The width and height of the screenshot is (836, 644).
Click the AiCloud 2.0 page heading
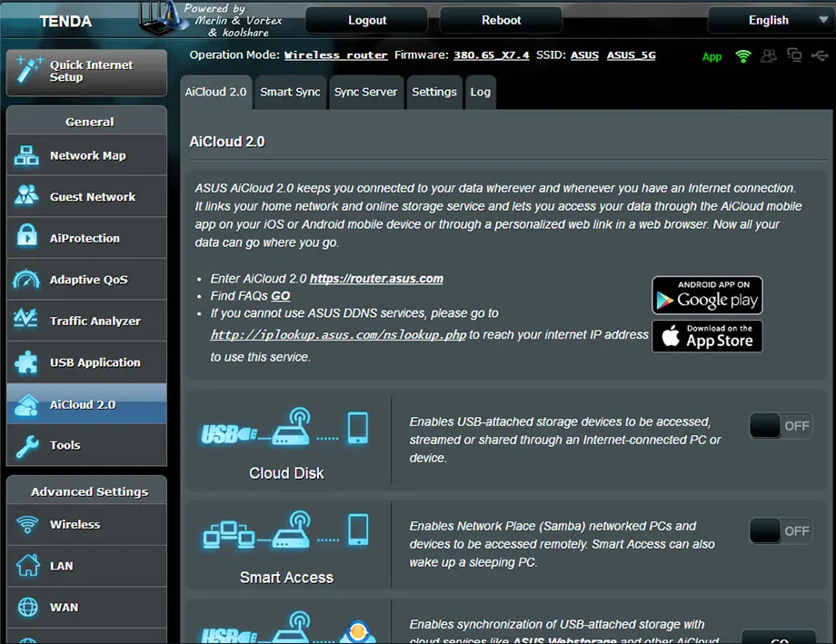[227, 142]
